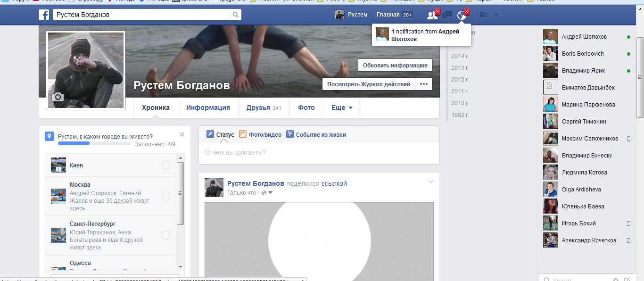Click the Посмотреть Журнал действий button

click(369, 84)
